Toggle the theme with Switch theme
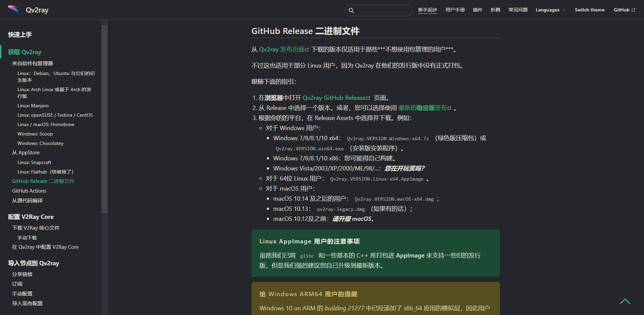The width and height of the screenshot is (644, 315). click(589, 10)
